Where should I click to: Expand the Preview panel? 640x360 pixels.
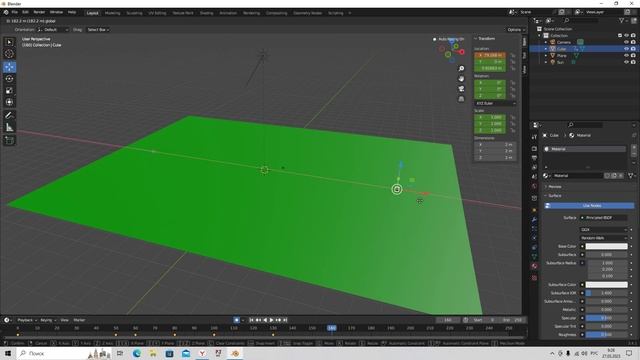coord(554,187)
